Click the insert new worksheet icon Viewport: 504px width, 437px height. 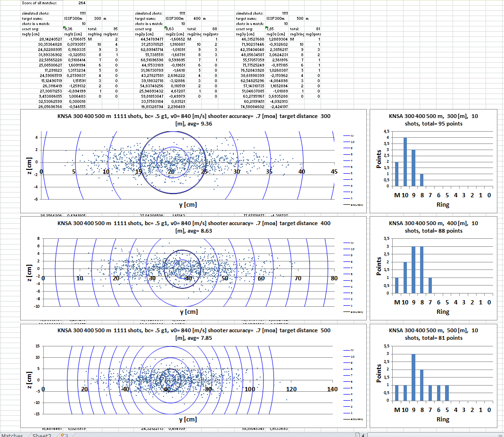64,435
